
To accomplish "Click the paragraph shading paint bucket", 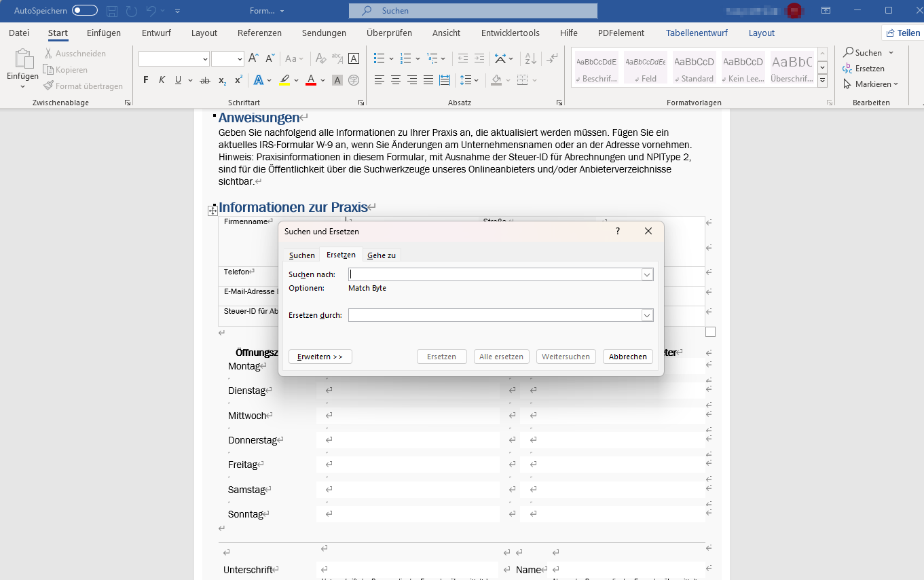I will click(x=496, y=80).
